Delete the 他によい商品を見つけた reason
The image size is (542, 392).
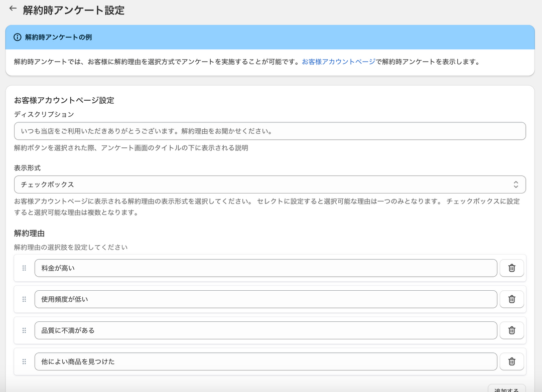pyautogui.click(x=511, y=361)
